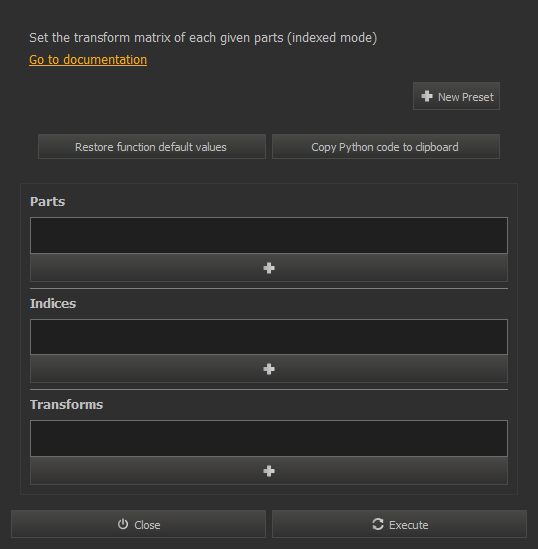
Task: Select the empty Transforms list box
Action: point(269,438)
